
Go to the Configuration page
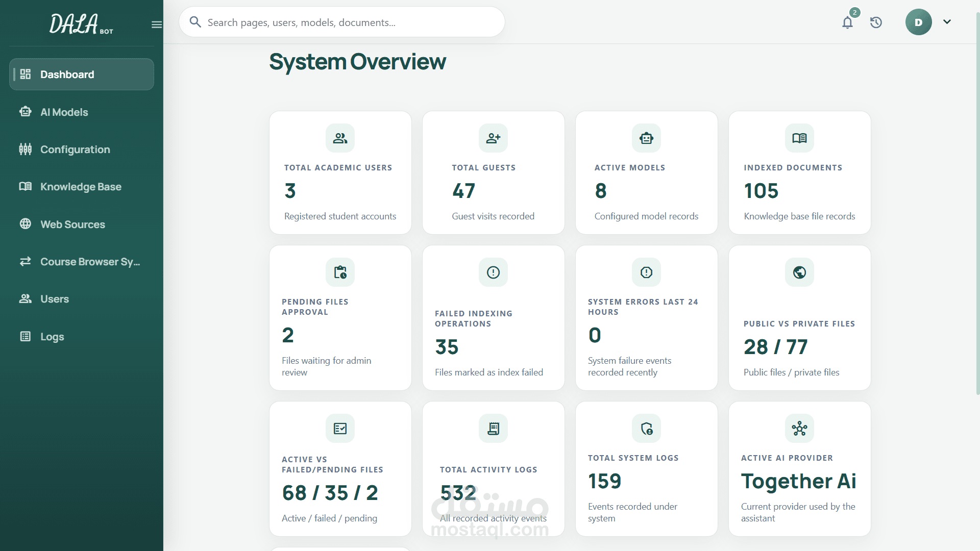(x=82, y=149)
